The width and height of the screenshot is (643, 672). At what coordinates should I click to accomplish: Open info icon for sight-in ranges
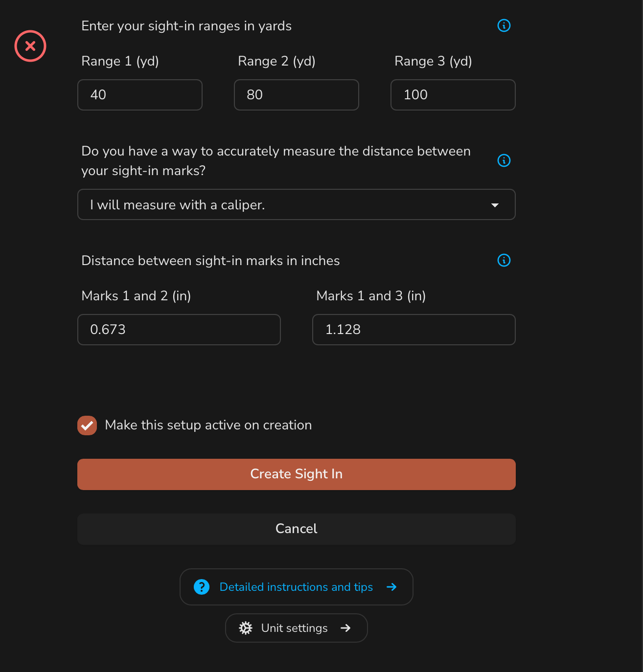point(504,25)
